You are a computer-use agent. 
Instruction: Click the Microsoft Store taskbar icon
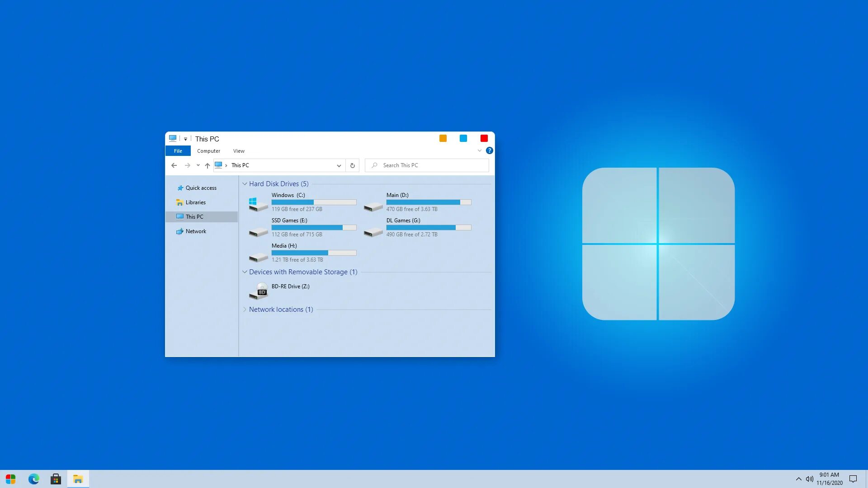click(56, 479)
